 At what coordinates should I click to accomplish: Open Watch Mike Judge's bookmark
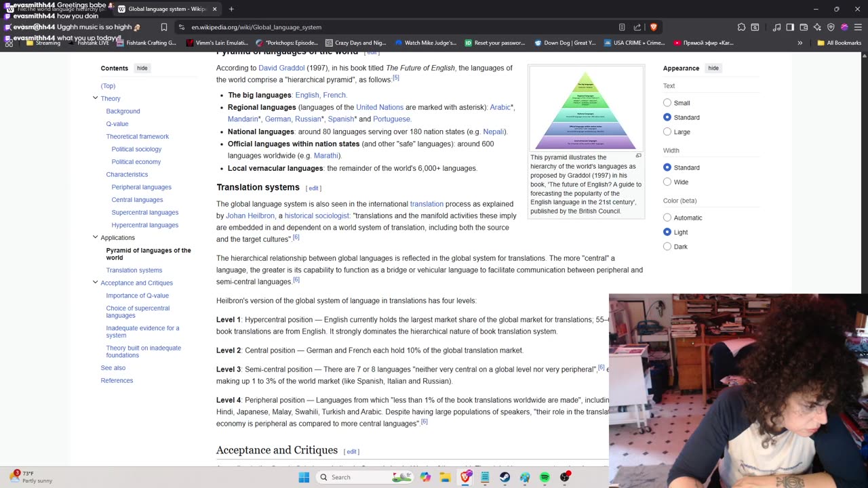(x=426, y=43)
